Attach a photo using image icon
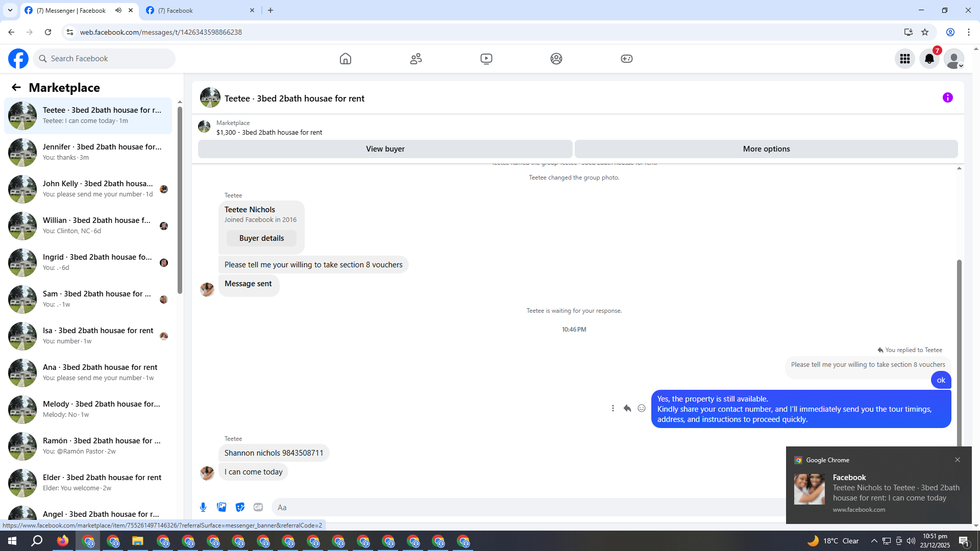 222,507
